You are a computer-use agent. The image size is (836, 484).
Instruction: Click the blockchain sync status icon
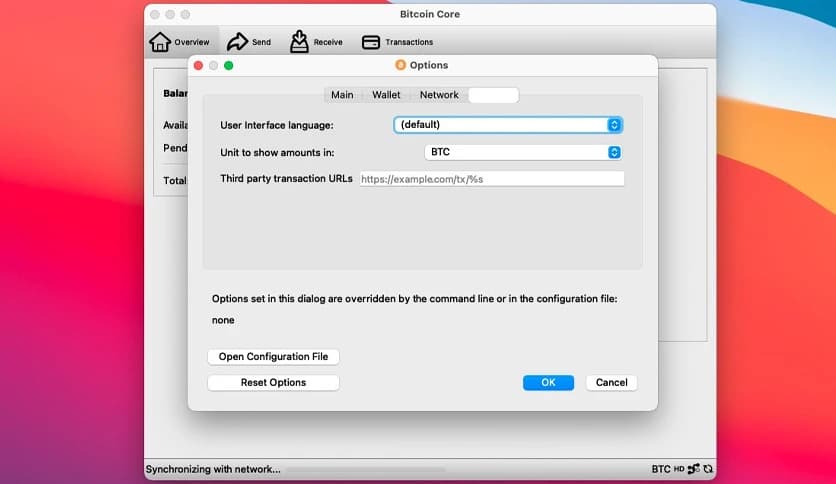coord(708,469)
